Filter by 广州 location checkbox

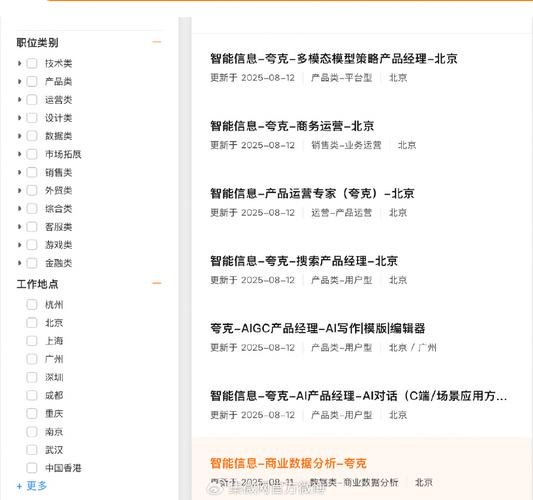32,359
